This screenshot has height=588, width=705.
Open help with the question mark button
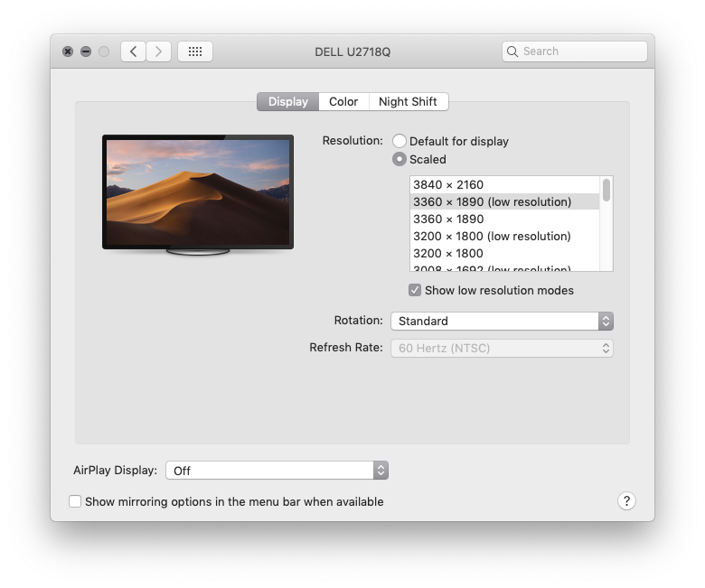(626, 501)
